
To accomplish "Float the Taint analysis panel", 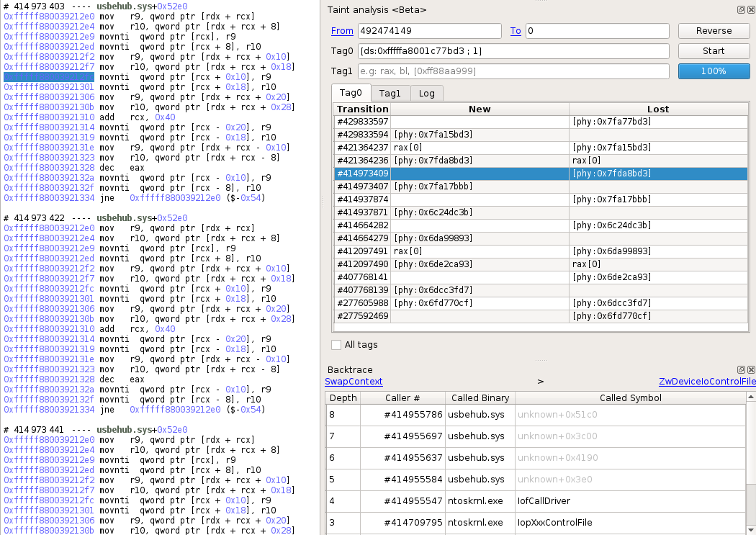I will [740, 10].
